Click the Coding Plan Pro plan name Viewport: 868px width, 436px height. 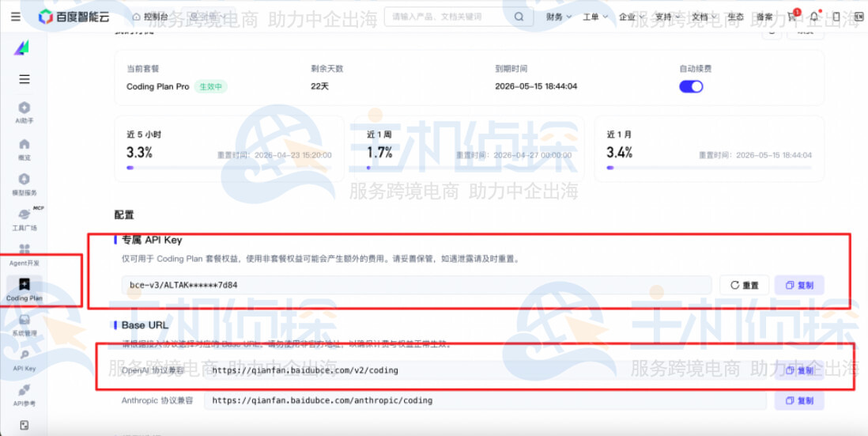click(158, 87)
